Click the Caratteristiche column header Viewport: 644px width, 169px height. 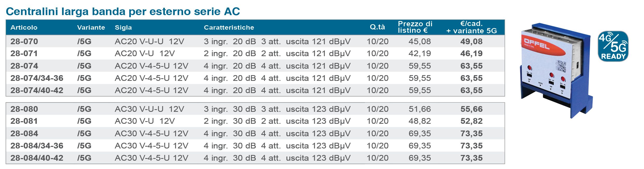[x=229, y=27]
